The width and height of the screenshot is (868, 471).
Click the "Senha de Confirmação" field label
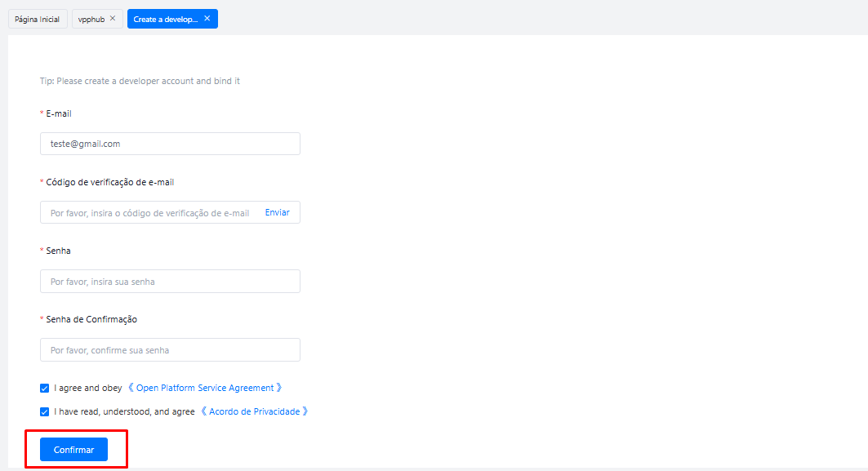click(x=91, y=319)
